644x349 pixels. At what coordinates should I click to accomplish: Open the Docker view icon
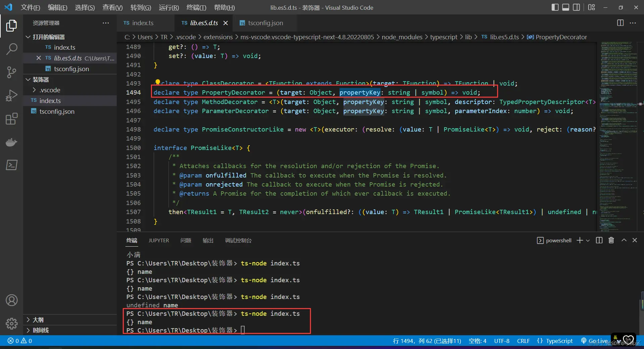(11, 142)
